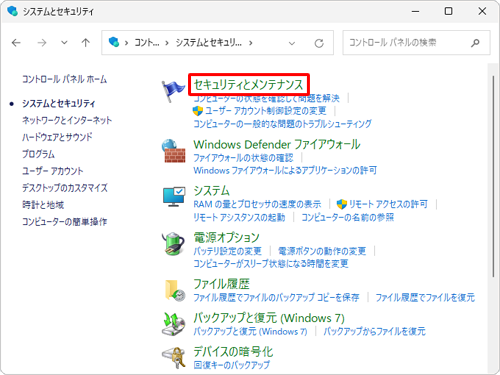Click コンピューターの一般的な問題のトラブルシューティング link
This screenshot has width=500, height=375.
tap(282, 124)
